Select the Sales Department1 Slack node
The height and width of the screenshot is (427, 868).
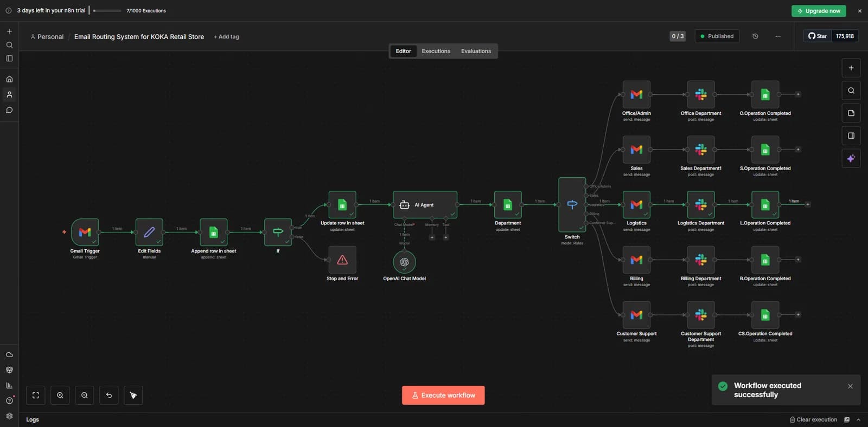pyautogui.click(x=701, y=150)
